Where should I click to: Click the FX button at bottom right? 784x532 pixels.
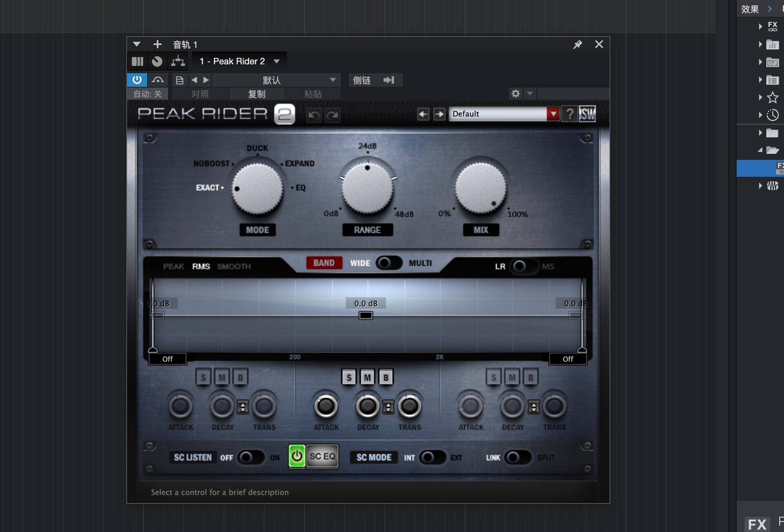tap(757, 524)
